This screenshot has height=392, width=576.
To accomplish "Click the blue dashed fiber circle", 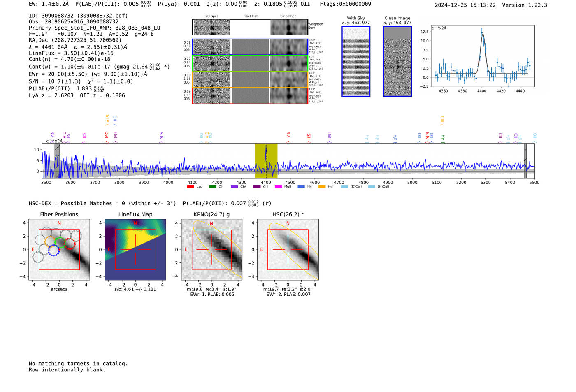I will [54, 250].
